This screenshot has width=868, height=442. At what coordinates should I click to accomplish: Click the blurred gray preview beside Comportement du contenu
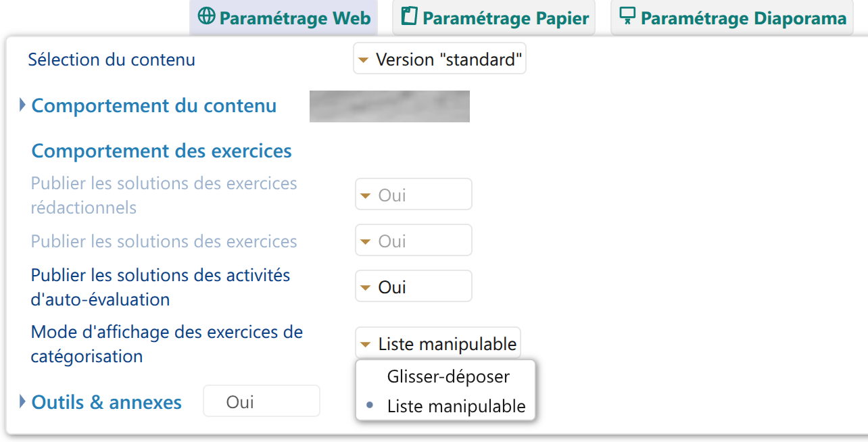(x=389, y=106)
